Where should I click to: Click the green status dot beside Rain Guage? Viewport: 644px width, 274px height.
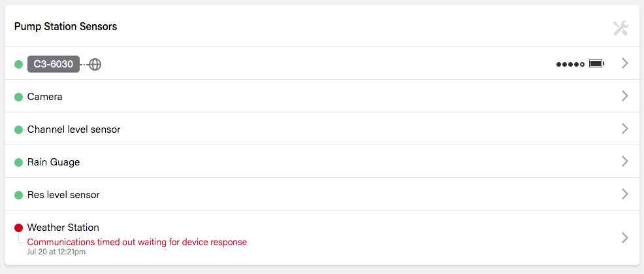(18, 162)
